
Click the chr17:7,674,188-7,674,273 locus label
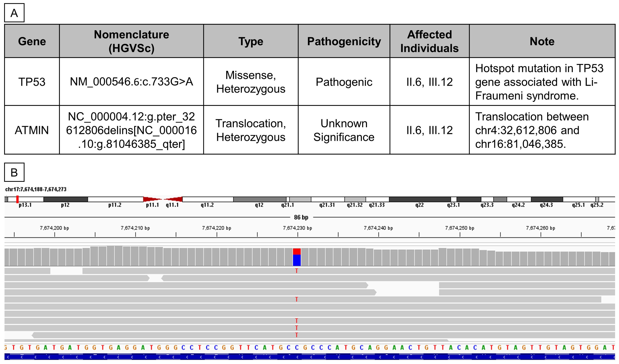click(x=36, y=189)
